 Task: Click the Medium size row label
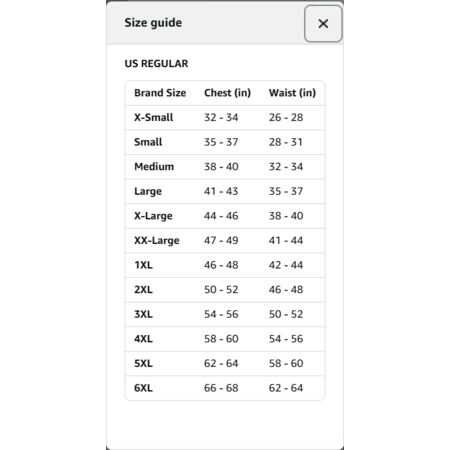click(x=154, y=166)
